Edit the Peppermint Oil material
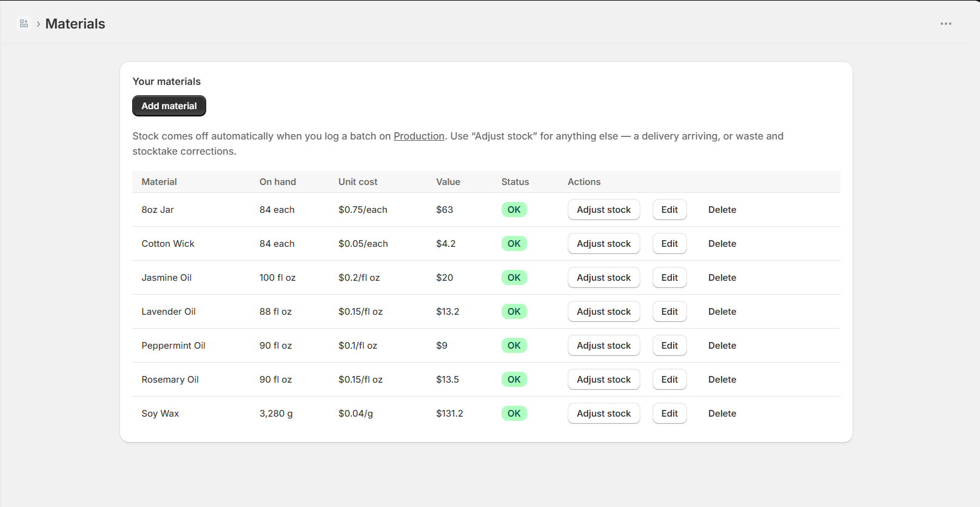 (670, 345)
